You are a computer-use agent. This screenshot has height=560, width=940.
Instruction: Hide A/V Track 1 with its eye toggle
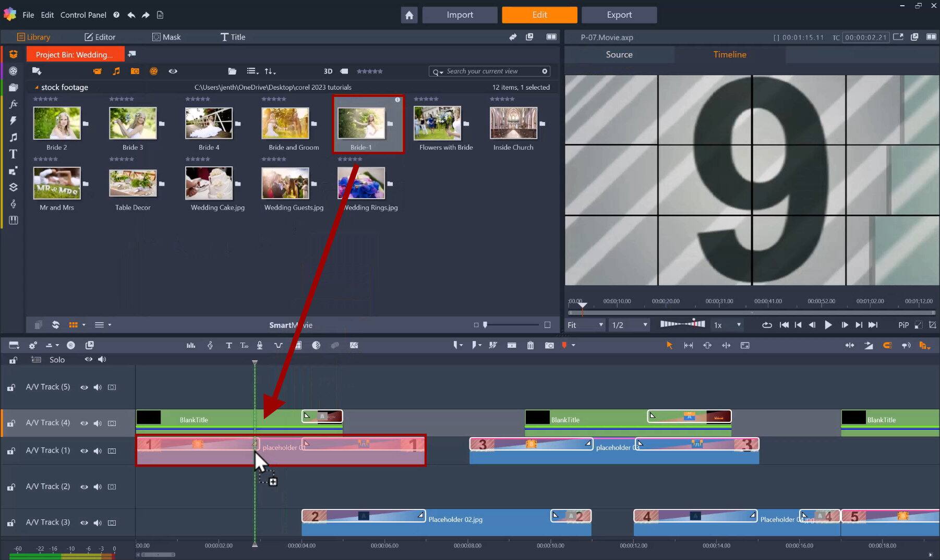84,451
